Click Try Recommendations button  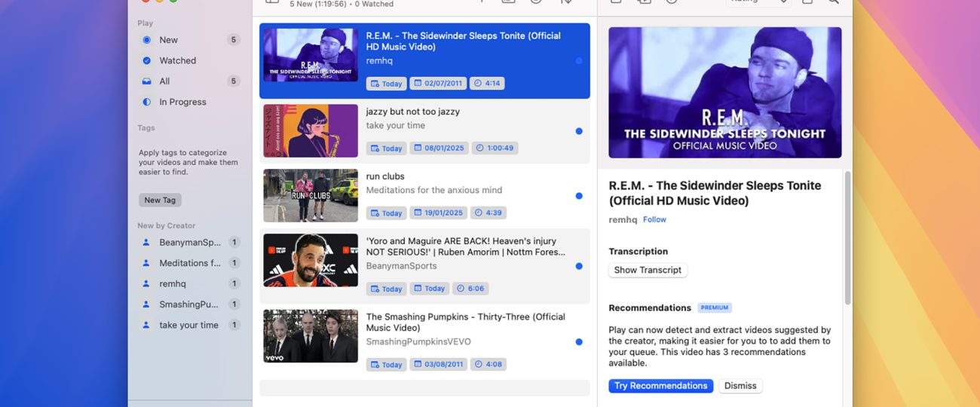660,386
